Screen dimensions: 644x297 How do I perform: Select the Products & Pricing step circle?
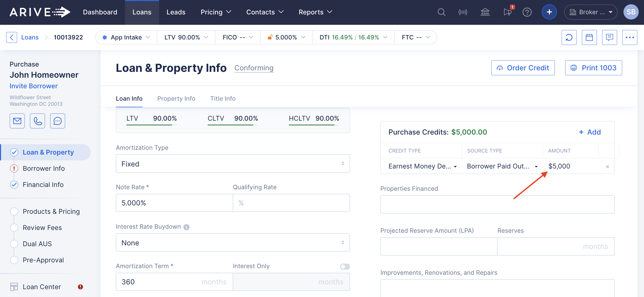(14, 211)
